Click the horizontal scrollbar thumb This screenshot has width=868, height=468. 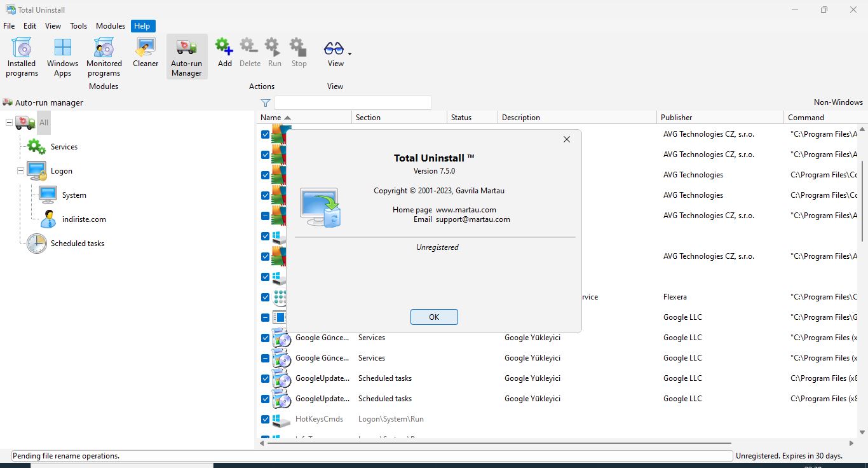click(x=499, y=443)
